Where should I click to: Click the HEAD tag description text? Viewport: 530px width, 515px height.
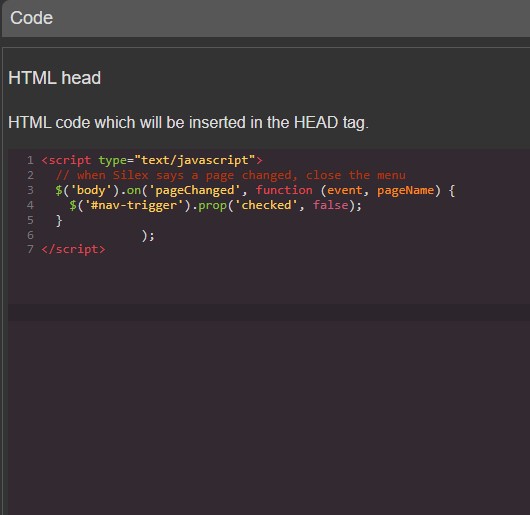coord(188,122)
